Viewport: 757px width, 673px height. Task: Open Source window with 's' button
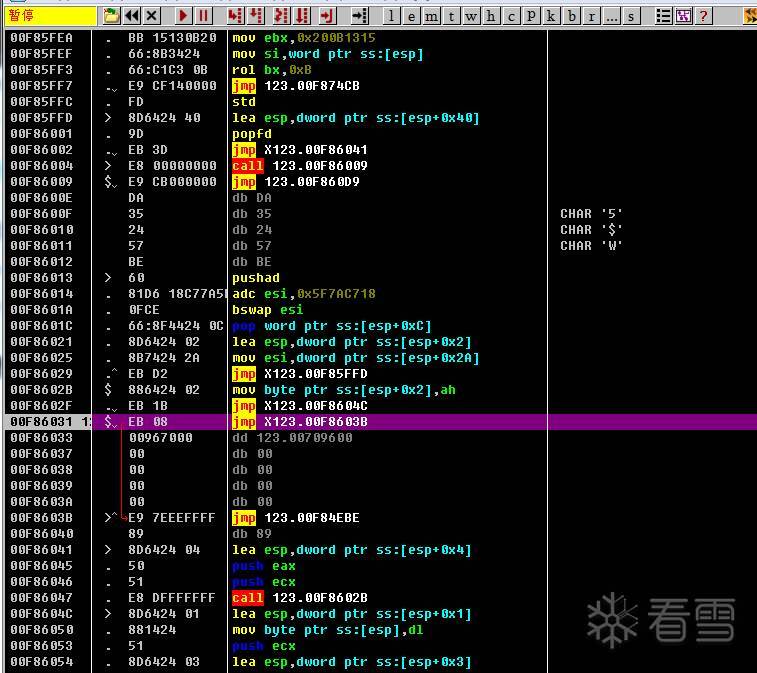631,16
